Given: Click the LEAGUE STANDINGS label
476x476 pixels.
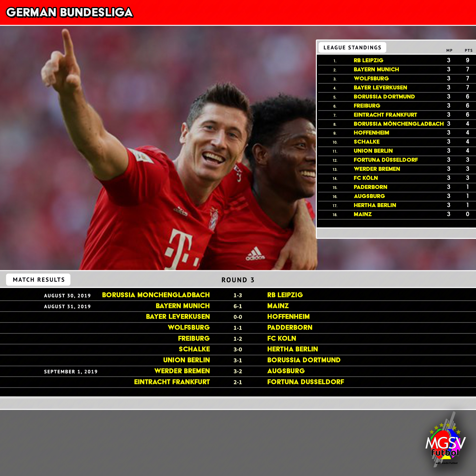Looking at the screenshot, I should click(352, 48).
